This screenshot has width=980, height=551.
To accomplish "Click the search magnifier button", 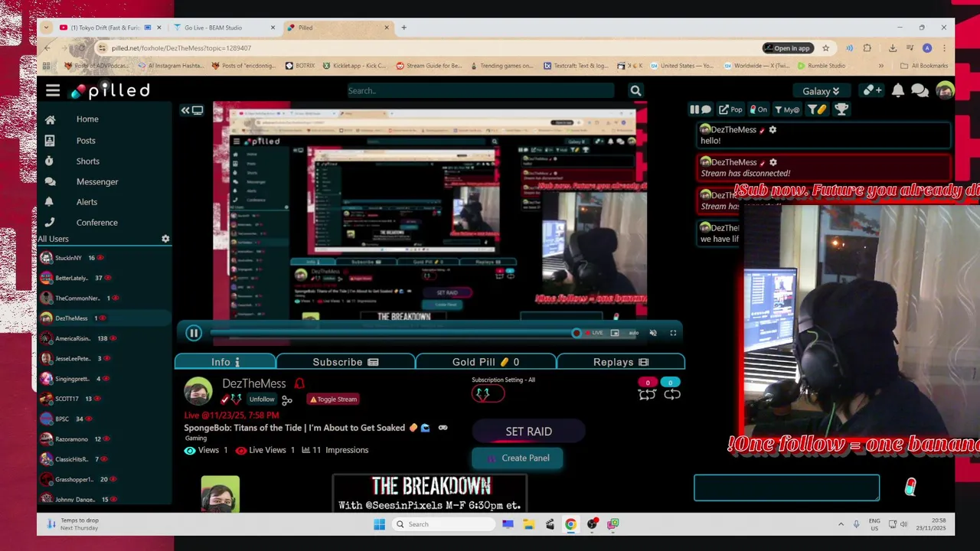I will [635, 90].
